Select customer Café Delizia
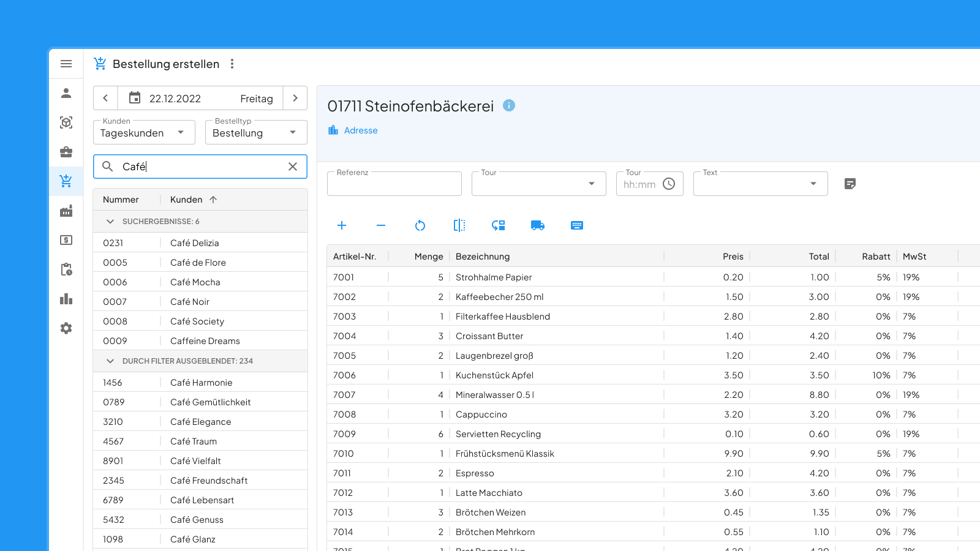 200,243
